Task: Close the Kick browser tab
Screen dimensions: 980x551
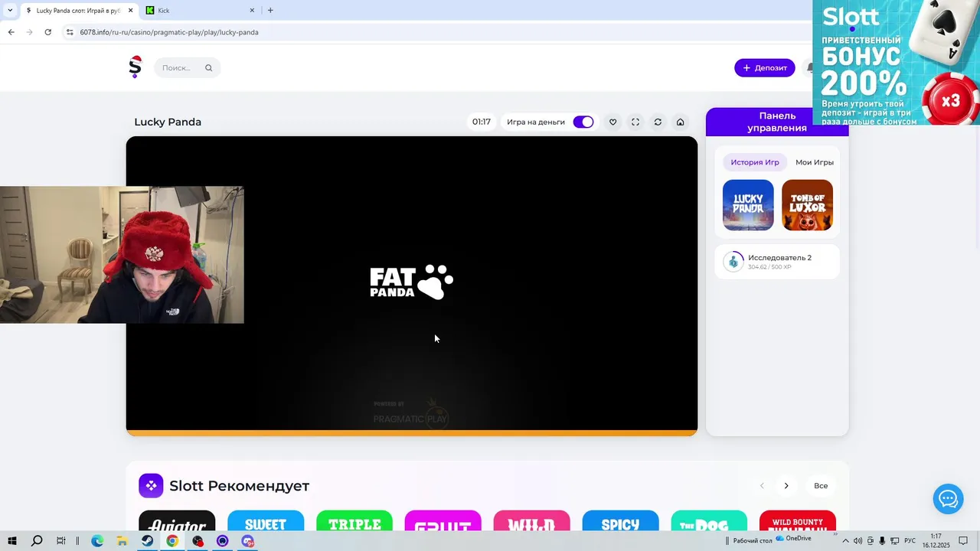Action: (252, 11)
